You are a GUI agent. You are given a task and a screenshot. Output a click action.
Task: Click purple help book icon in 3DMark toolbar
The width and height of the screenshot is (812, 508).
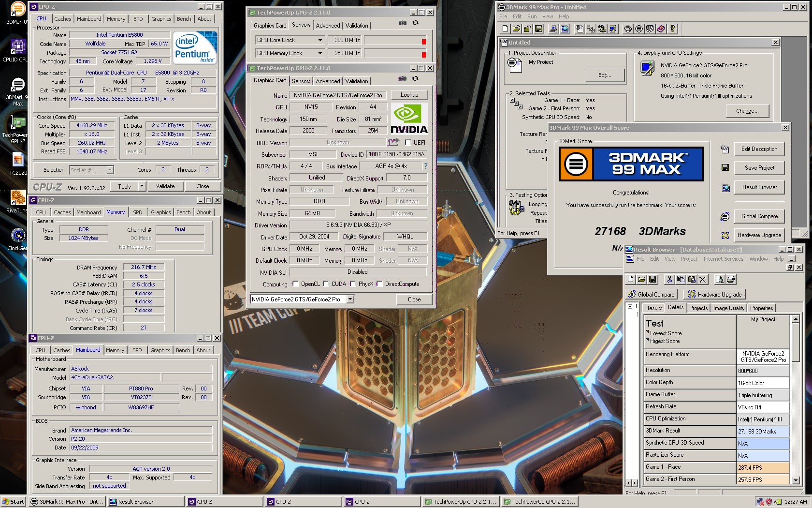coord(661,29)
